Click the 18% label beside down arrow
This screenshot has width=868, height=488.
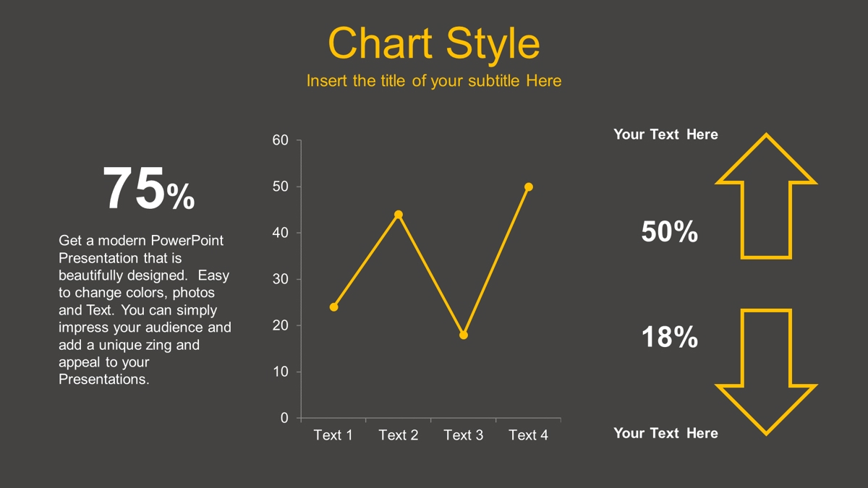(x=670, y=337)
